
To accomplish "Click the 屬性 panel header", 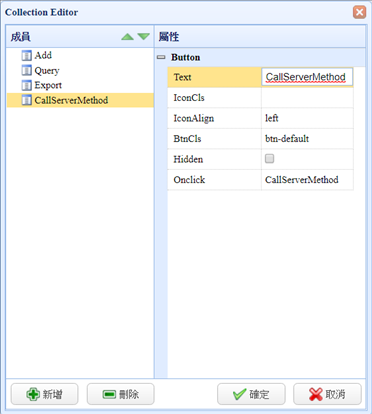I will pyautogui.click(x=260, y=37).
